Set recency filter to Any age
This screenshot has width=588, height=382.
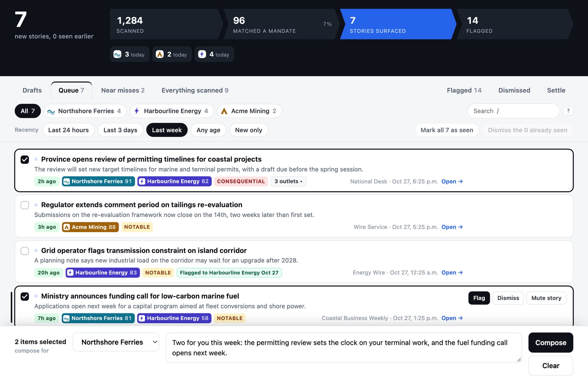208,130
